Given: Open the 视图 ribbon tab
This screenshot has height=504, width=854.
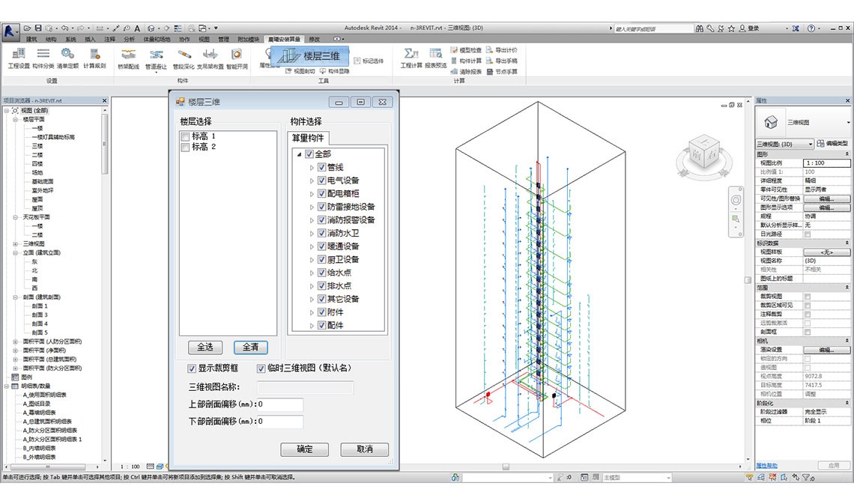Looking at the screenshot, I should (204, 39).
